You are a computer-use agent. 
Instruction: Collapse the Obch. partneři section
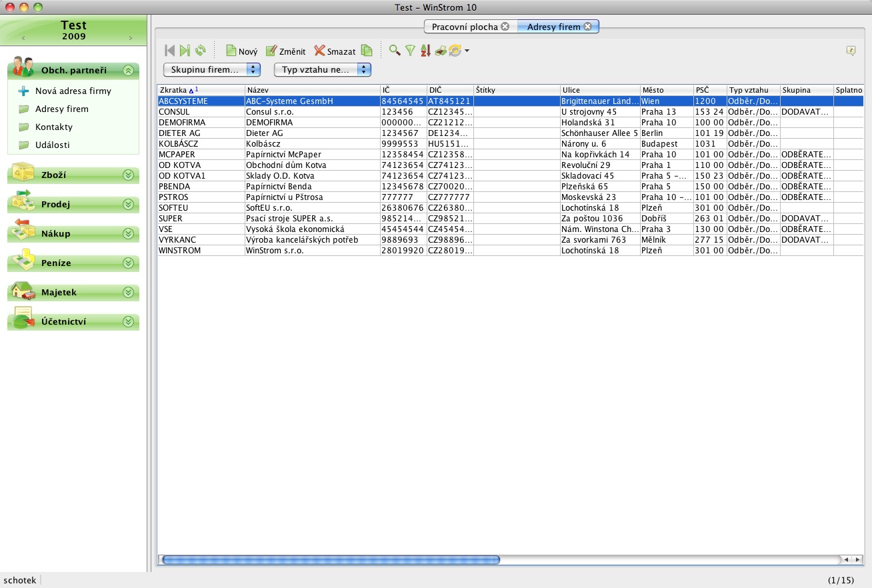pyautogui.click(x=128, y=70)
